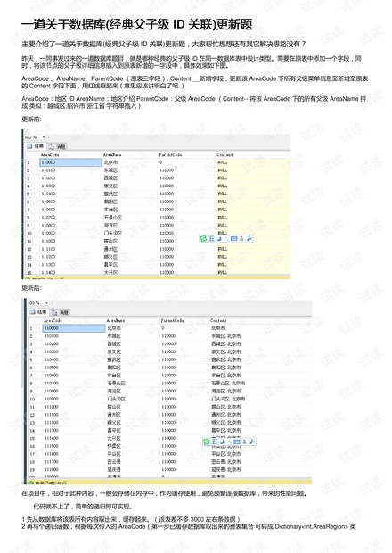This screenshot has height=553, width=392.
Task: Select the highlighted 110000 cell in the before-update grid
Action: 70,162
